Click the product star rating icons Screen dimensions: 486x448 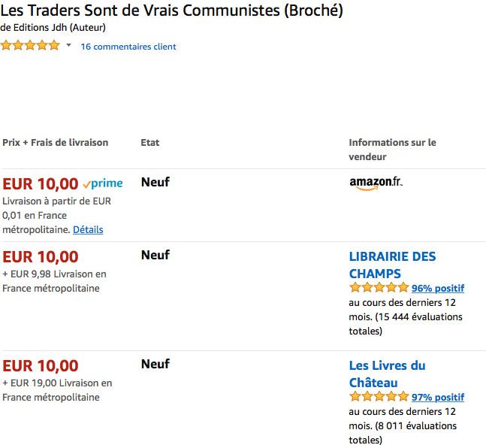click(30, 46)
